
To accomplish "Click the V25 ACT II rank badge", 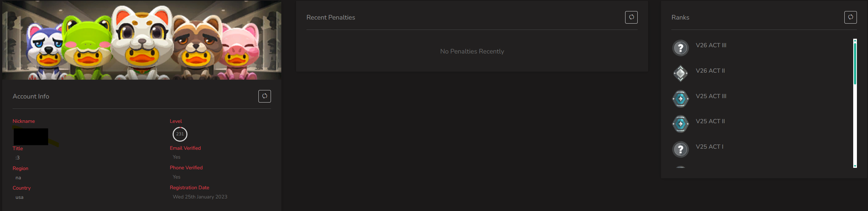I will pyautogui.click(x=681, y=124).
